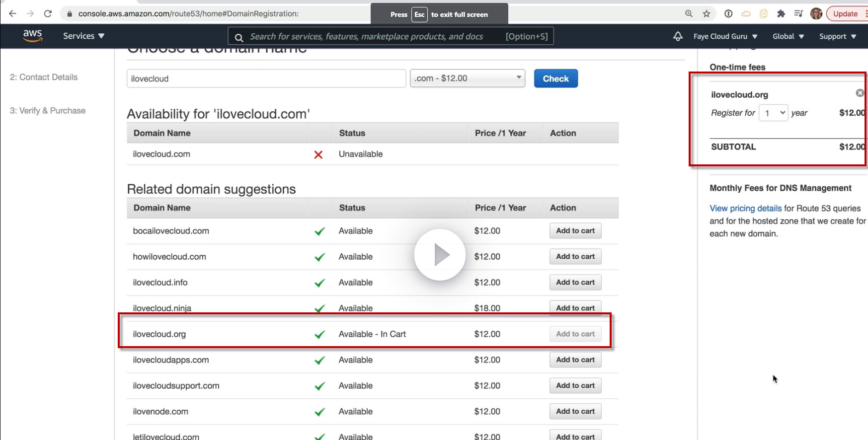868x440 pixels.
Task: Open the browser media controls icon
Action: pos(798,14)
